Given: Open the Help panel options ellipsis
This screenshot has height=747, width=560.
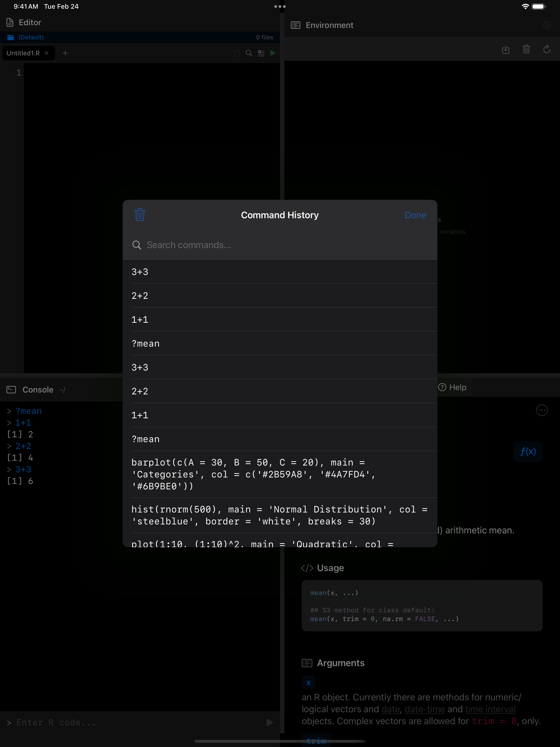Looking at the screenshot, I should coord(542,410).
